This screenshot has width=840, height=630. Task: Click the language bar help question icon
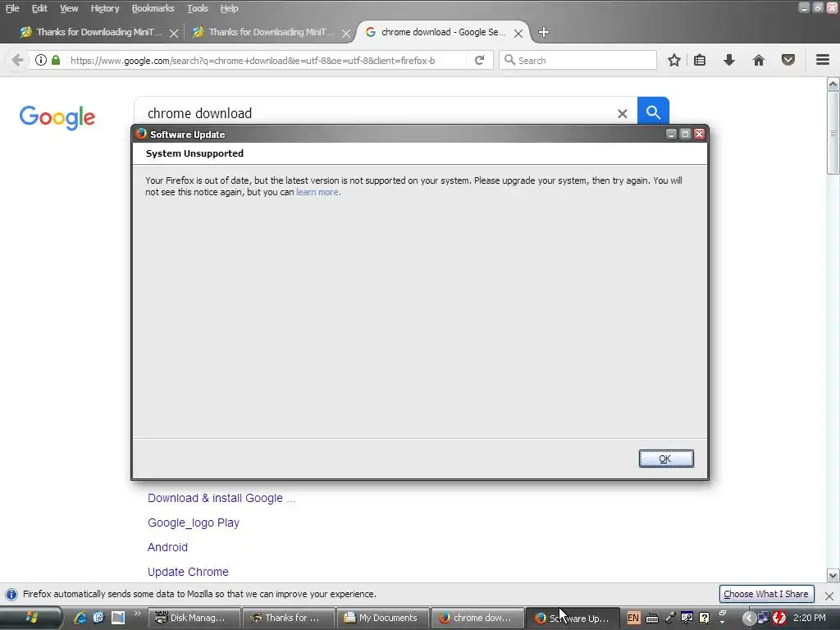point(705,618)
